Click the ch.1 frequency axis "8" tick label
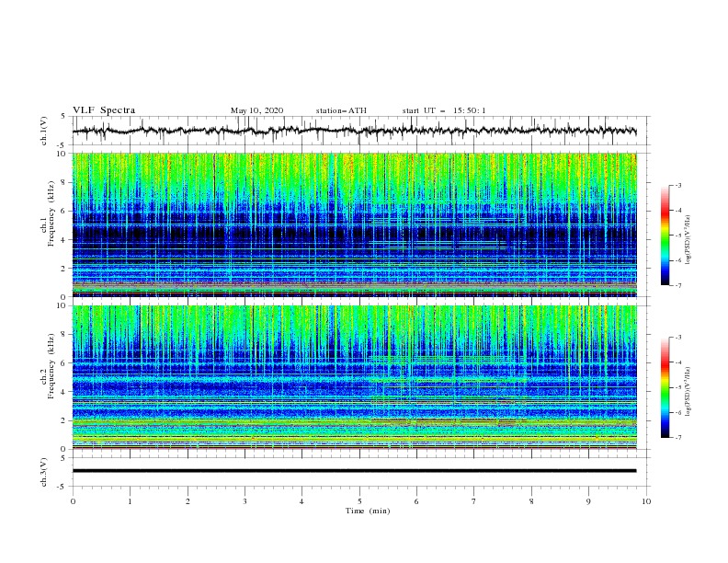 (63, 182)
